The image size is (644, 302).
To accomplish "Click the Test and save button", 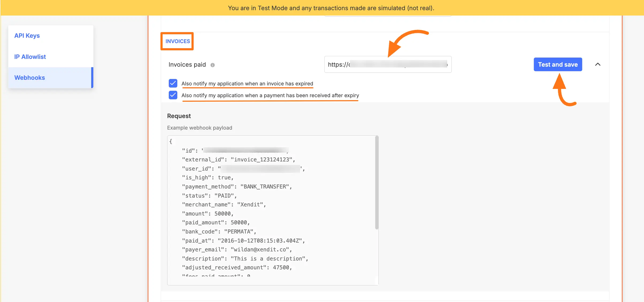I will click(558, 64).
